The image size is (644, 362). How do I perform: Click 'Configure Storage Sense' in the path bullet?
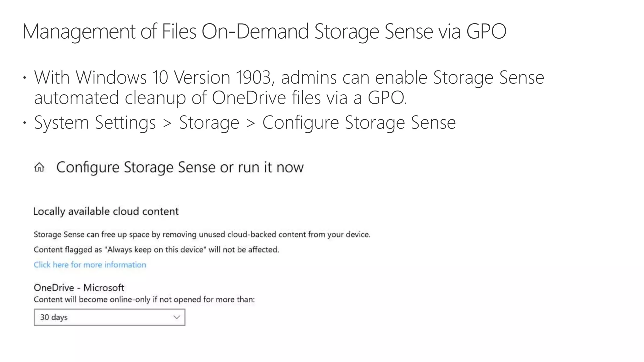pos(359,122)
